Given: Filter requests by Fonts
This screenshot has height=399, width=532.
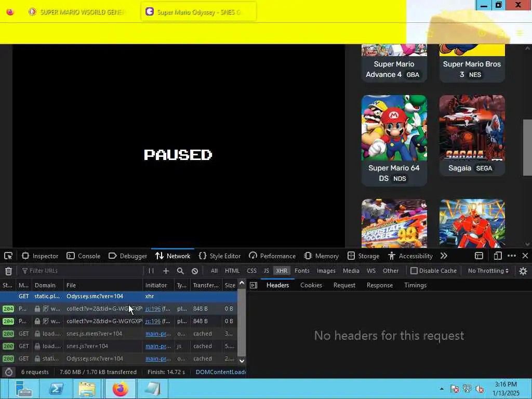Looking at the screenshot, I should [302, 271].
